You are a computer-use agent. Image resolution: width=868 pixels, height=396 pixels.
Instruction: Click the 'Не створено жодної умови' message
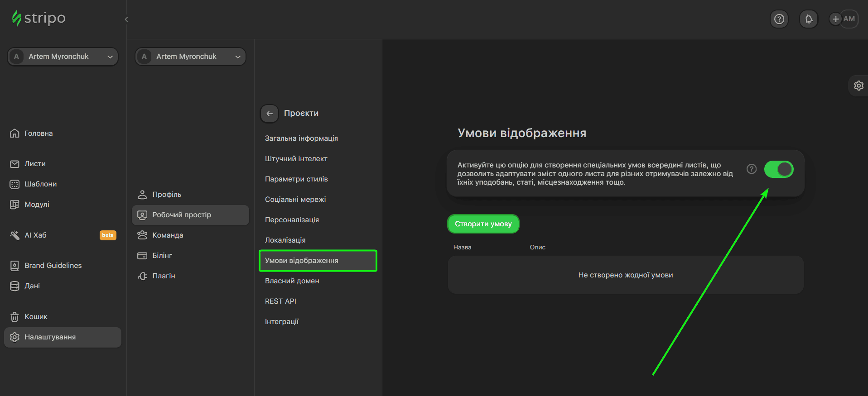(x=626, y=275)
